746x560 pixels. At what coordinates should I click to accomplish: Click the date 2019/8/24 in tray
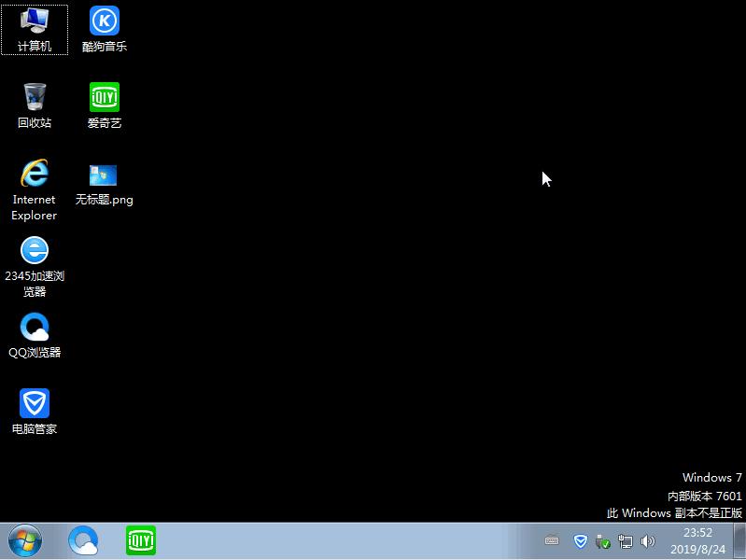[698, 550]
